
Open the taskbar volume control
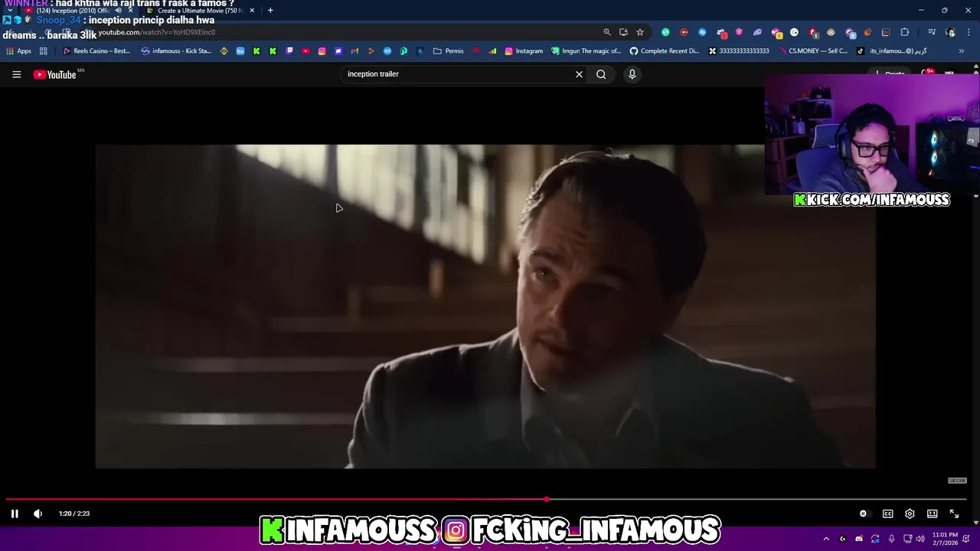click(x=920, y=539)
